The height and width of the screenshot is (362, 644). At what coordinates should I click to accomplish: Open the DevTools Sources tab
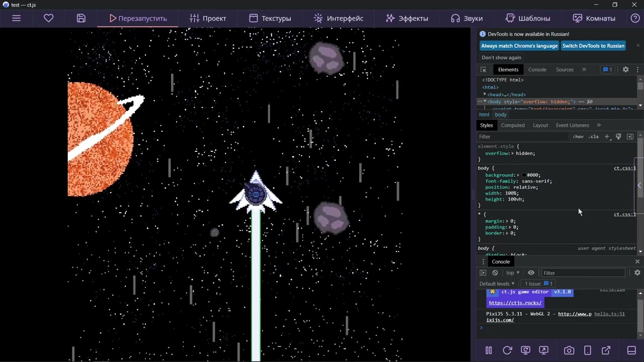coord(565,69)
